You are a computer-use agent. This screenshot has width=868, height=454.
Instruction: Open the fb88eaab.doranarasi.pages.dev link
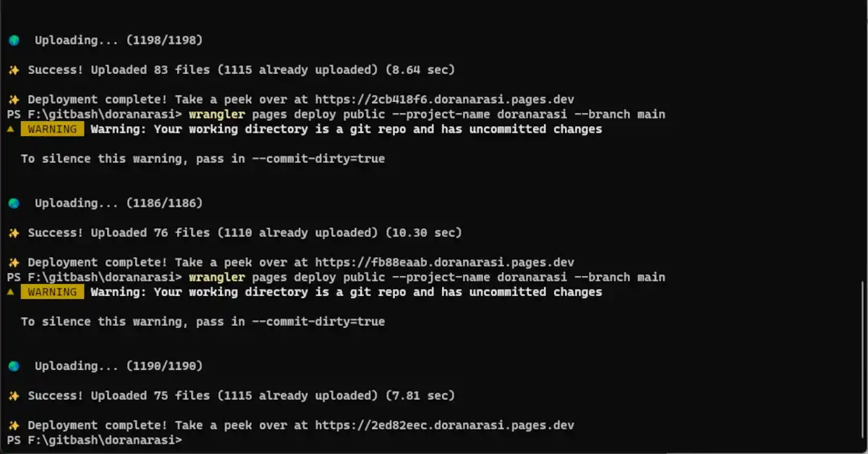[x=444, y=263]
